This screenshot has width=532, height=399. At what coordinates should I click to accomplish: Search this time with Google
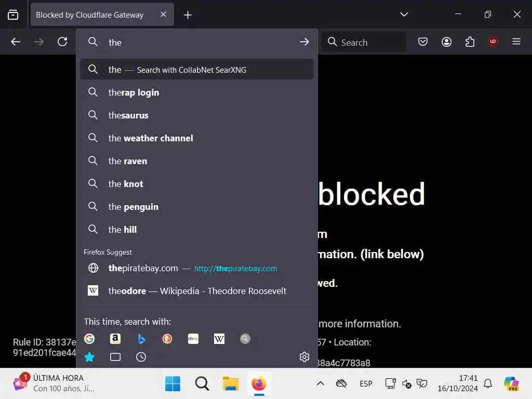pos(89,339)
